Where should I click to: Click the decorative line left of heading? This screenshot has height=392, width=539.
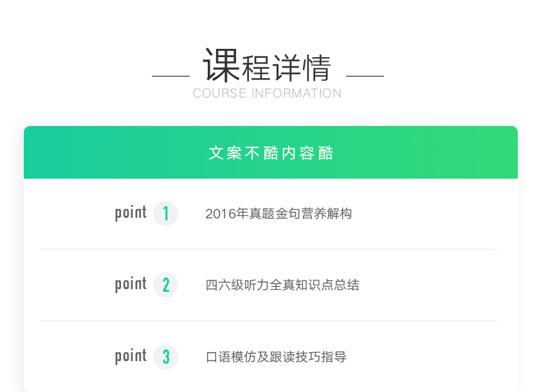point(170,76)
